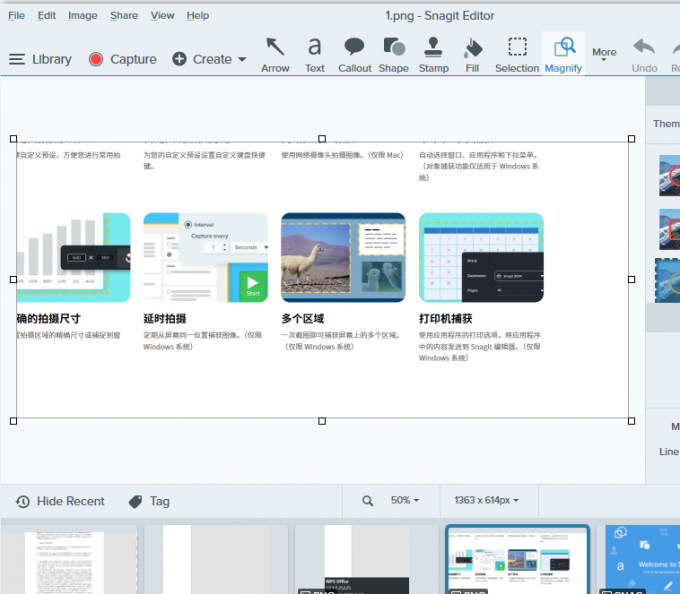This screenshot has width=680, height=594.
Task: Pick the third magnify quick style
Action: tap(668, 281)
